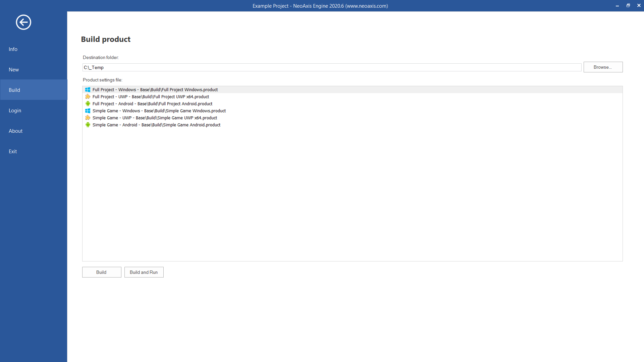Click UWP icon beside Simple Game UWP x64
The width and height of the screenshot is (644, 362).
tap(88, 118)
